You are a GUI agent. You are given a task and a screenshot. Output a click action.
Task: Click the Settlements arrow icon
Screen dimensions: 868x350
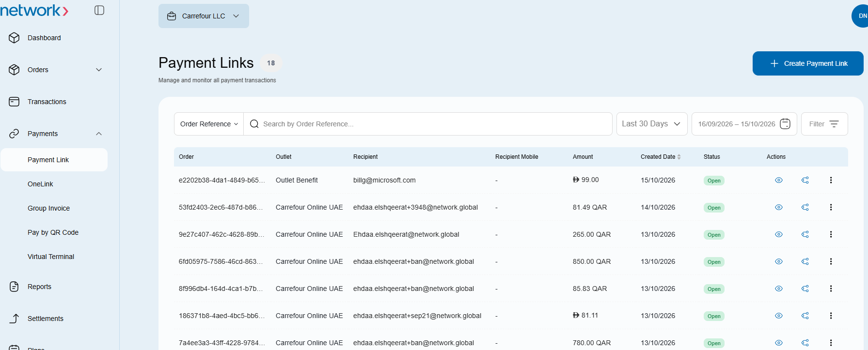[15, 319]
